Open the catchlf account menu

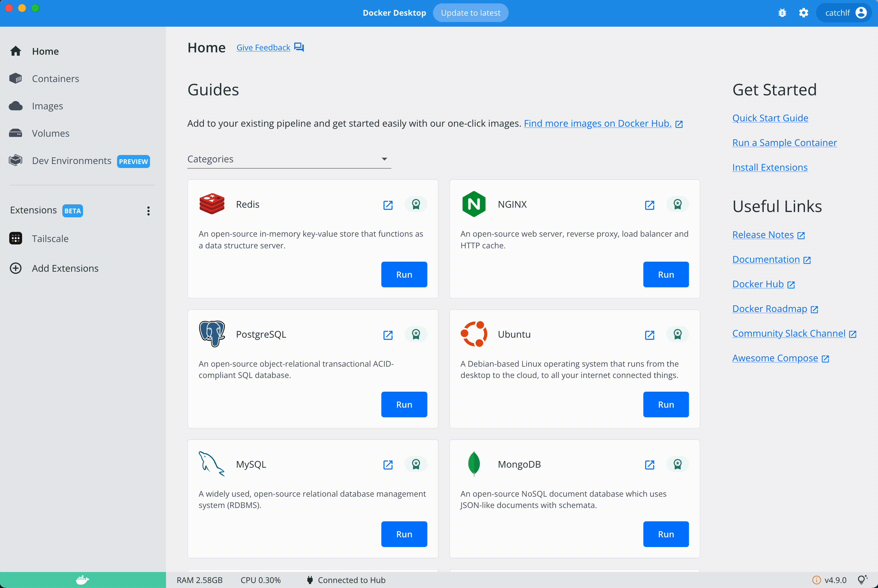click(845, 13)
